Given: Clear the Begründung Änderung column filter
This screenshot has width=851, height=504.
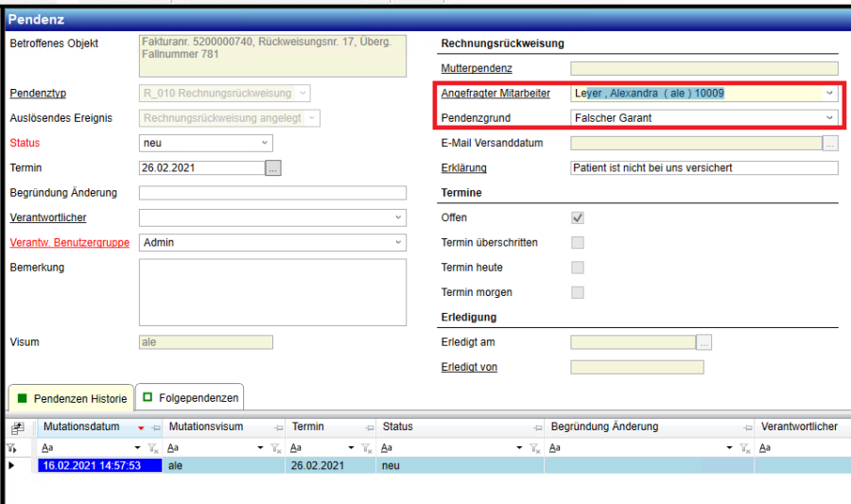Looking at the screenshot, I should (x=745, y=448).
